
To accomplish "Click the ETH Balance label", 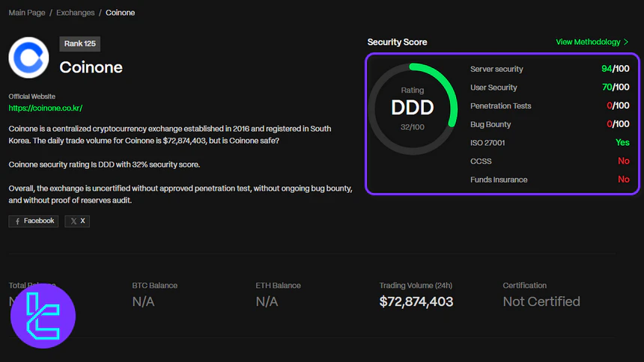I will tap(278, 285).
